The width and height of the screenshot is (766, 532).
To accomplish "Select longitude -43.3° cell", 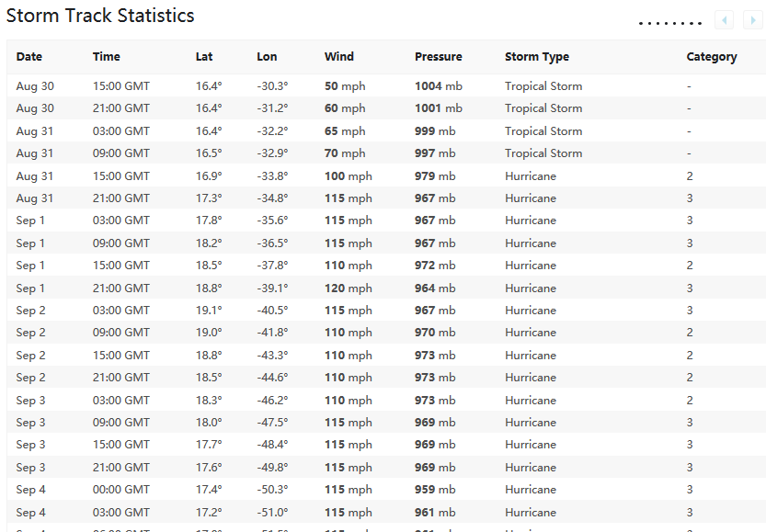I will click(x=272, y=356).
